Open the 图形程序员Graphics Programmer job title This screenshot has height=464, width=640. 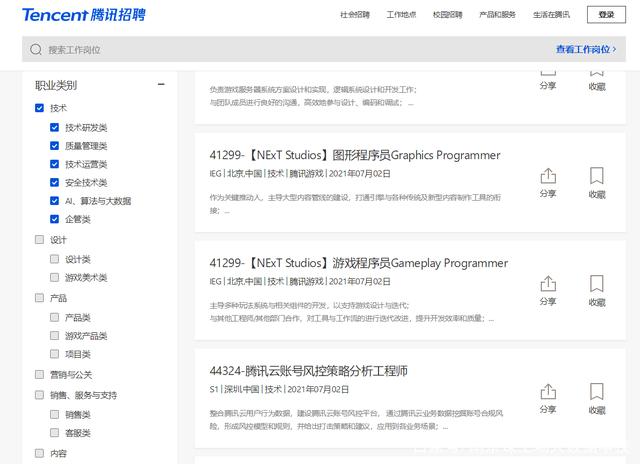[355, 155]
